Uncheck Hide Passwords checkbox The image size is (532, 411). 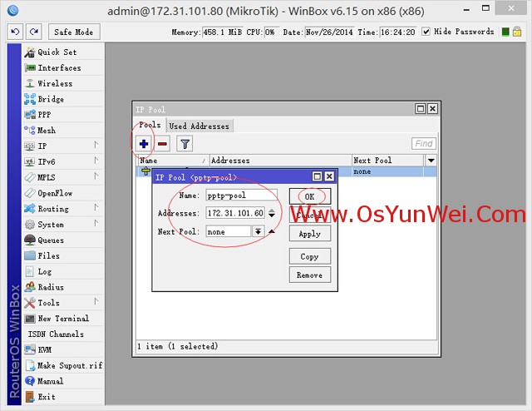[x=426, y=32]
